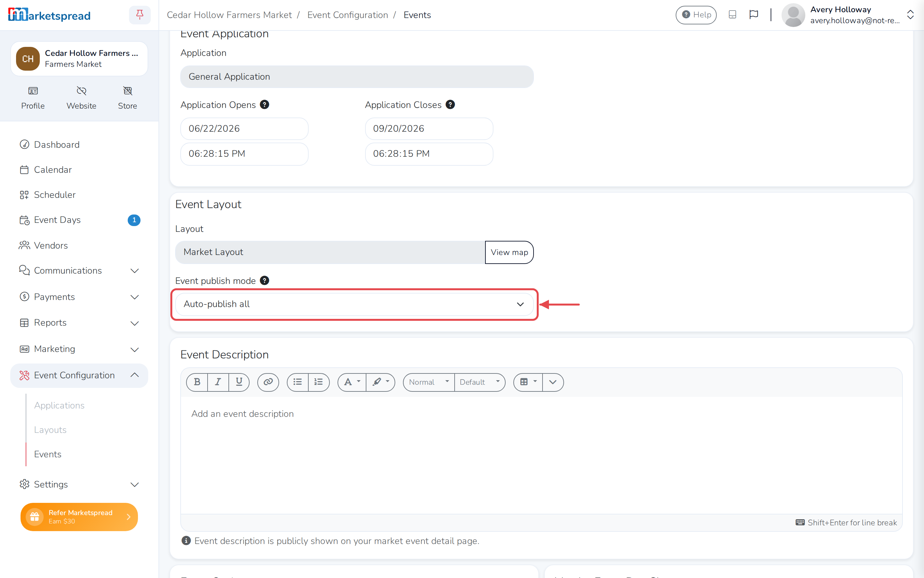Toggle italic formatting in description editor
Screen dimensions: 924x578
(x=218, y=382)
